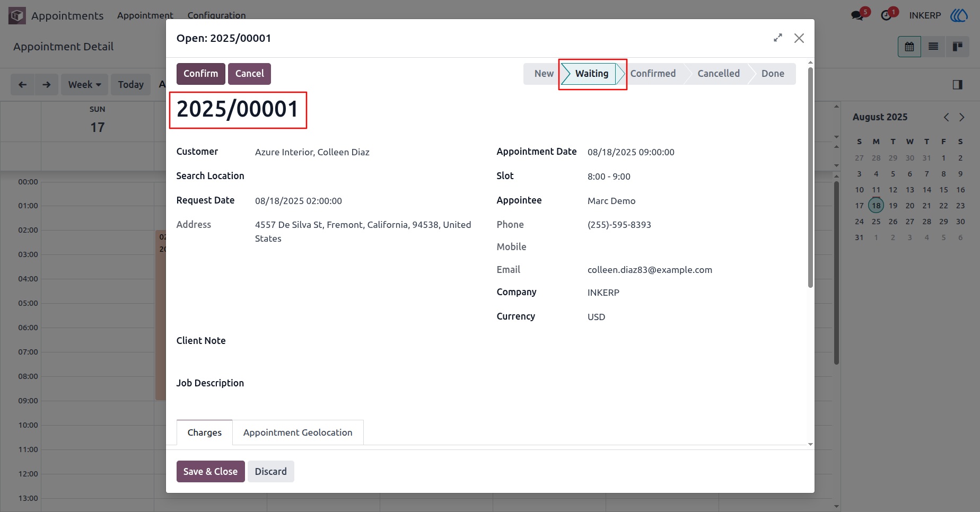
Task: Open the Charges tab
Action: [204, 432]
